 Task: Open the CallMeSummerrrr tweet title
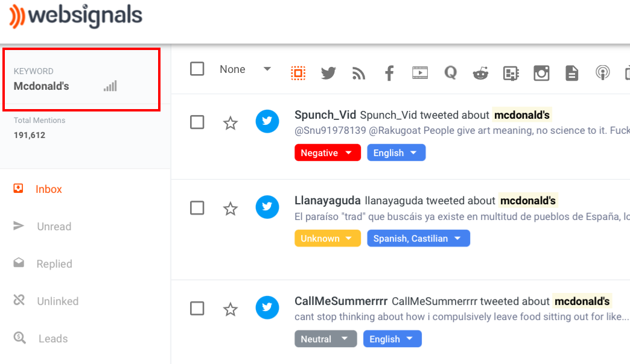(x=453, y=301)
